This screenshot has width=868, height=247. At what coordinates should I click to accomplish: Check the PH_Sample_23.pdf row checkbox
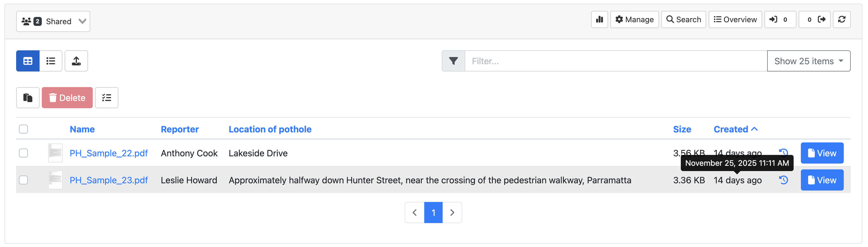click(23, 180)
